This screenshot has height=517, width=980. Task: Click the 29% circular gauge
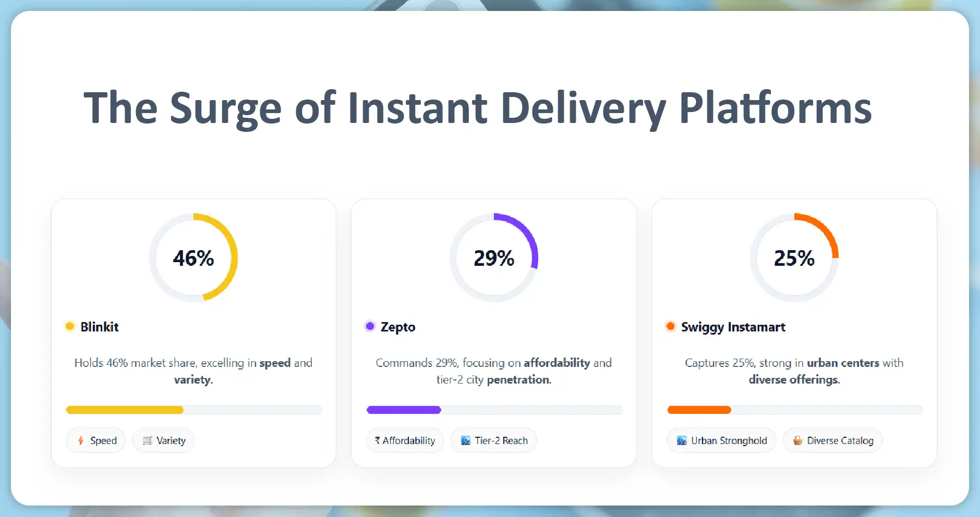coord(494,257)
